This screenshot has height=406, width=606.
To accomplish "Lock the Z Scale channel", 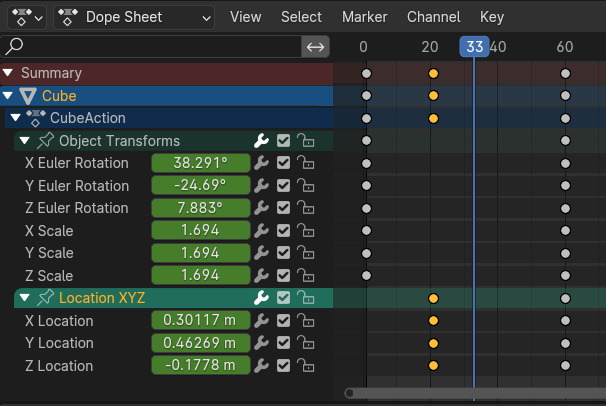I will 305,275.
